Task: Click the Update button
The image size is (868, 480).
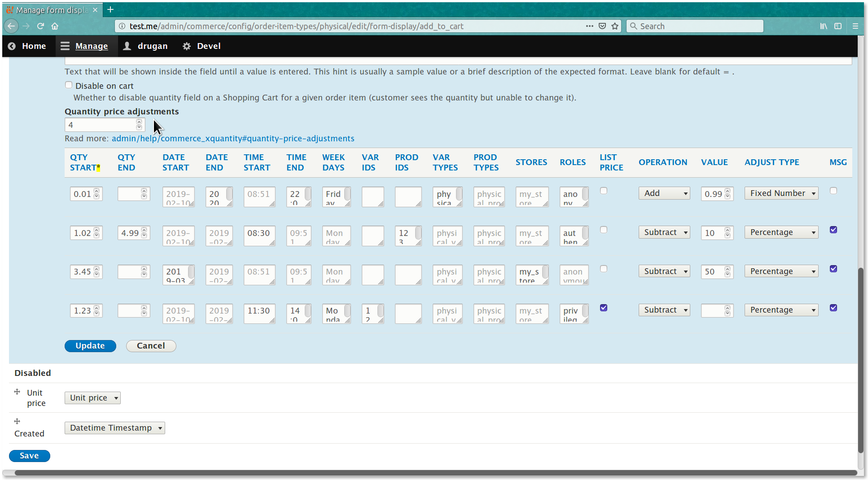Action: 90,346
